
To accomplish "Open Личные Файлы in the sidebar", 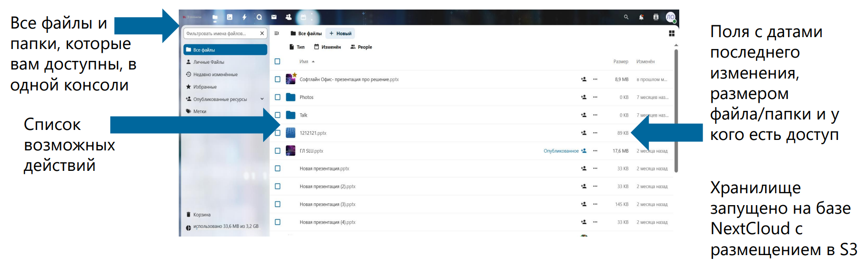I will coord(225,62).
